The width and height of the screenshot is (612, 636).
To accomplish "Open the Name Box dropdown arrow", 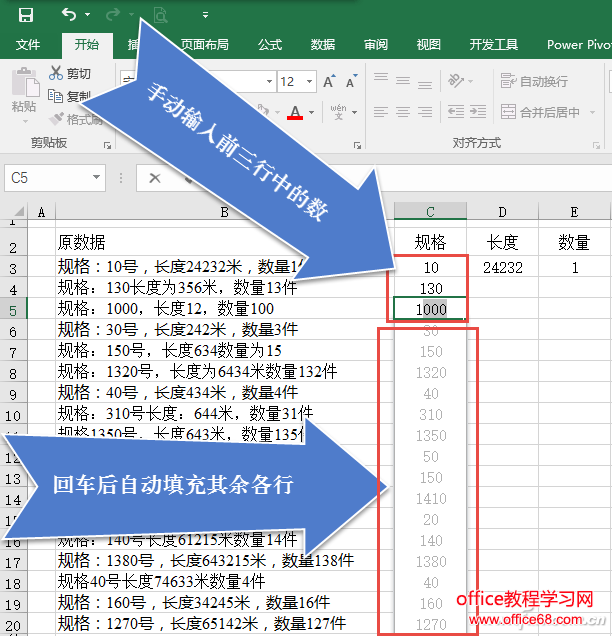I will (x=96, y=177).
